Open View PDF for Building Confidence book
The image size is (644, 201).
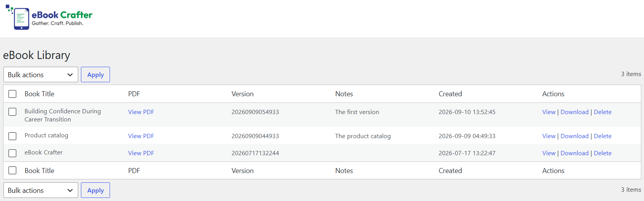tap(141, 112)
